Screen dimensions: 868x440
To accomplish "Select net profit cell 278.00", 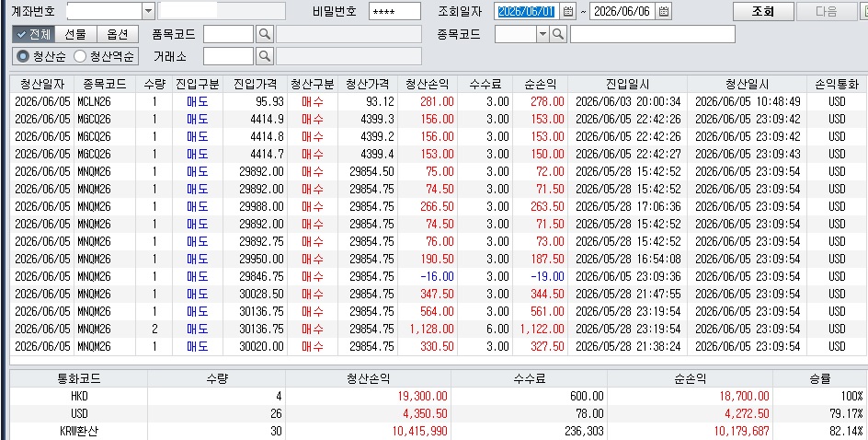I will 541,102.
